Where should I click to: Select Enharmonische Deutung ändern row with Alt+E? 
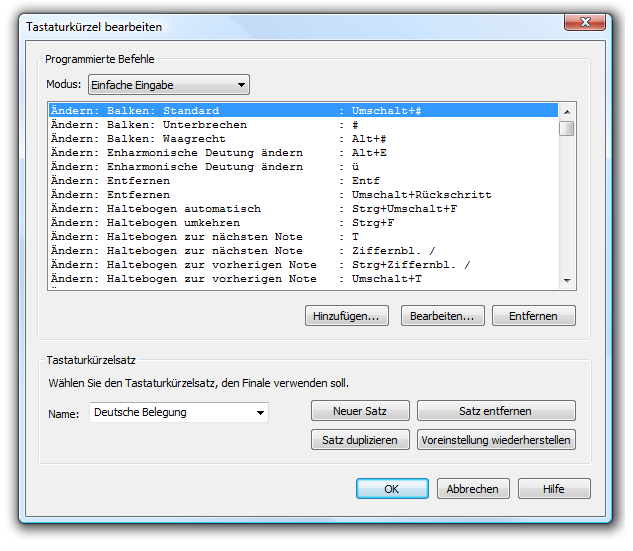[x=304, y=153]
